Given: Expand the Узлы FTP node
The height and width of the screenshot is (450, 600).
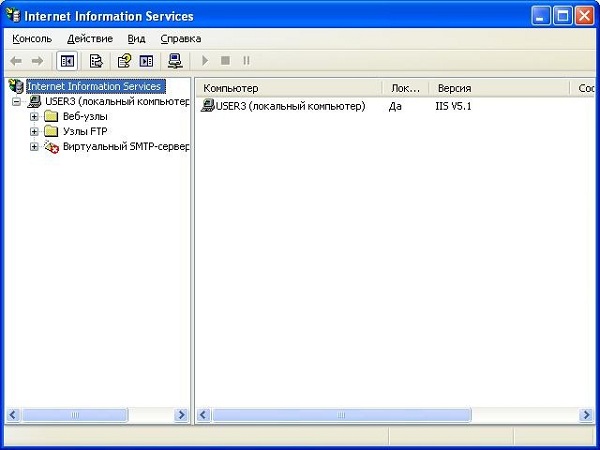Looking at the screenshot, I should point(34,131).
